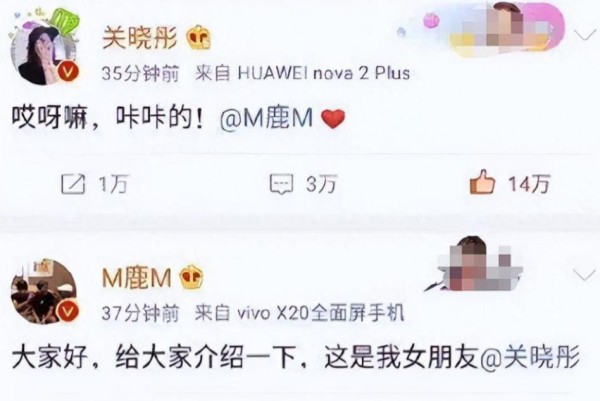Expand options chevron on 关晓彤's post
Viewport: 600px width, 401px height.
[x=585, y=36]
